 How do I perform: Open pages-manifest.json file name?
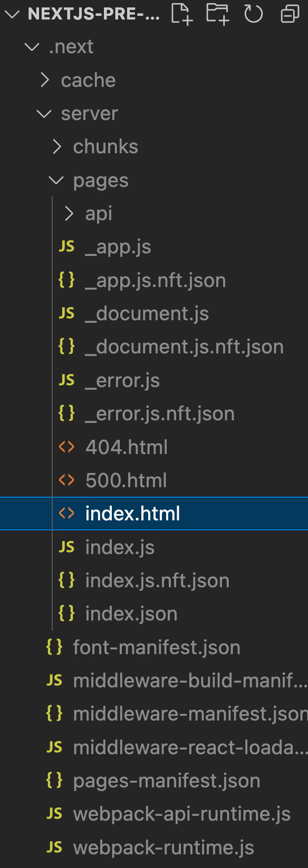pyautogui.click(x=167, y=781)
